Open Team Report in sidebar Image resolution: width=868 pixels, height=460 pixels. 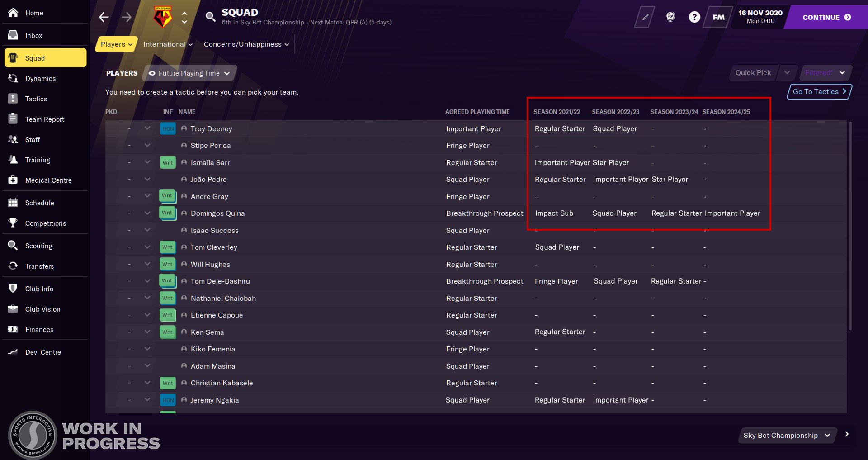click(44, 119)
